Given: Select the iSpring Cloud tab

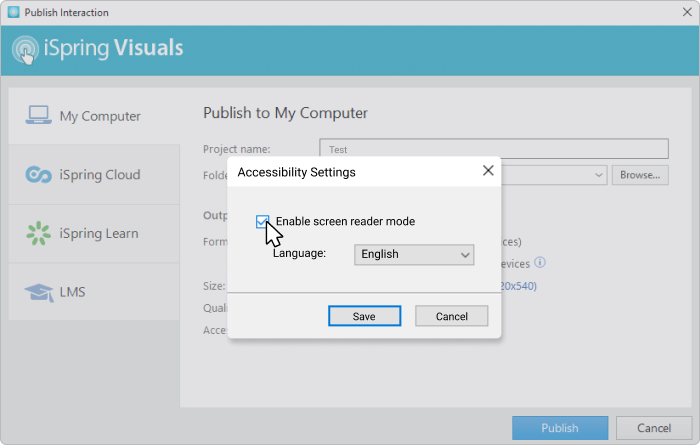Looking at the screenshot, I should click(x=94, y=175).
